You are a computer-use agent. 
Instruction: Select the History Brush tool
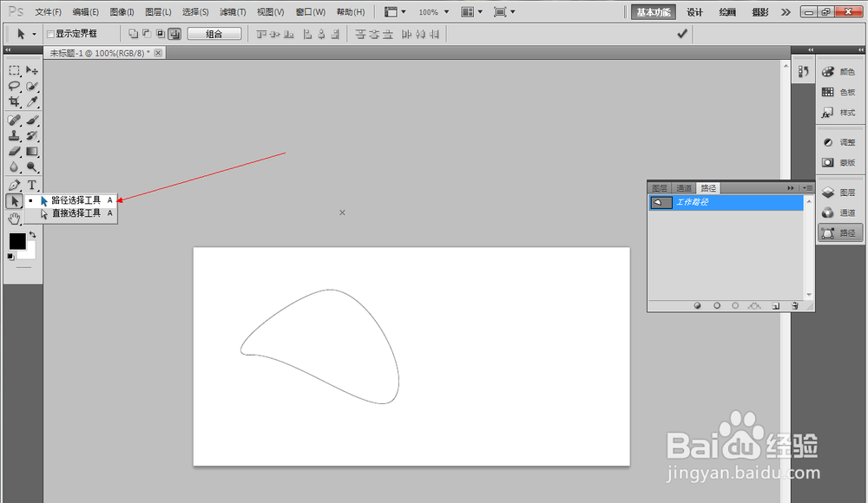tap(32, 135)
